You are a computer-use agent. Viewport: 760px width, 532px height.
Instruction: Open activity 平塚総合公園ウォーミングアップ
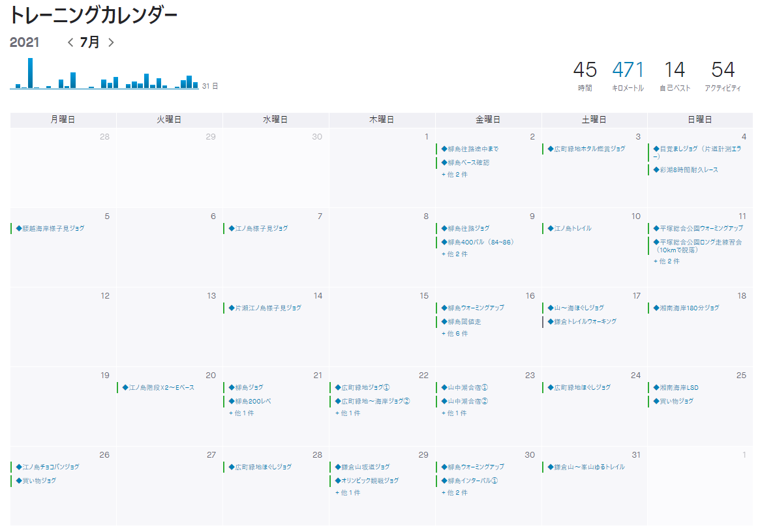698,228
